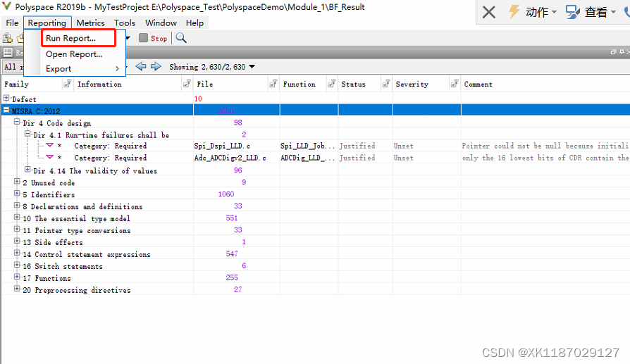This screenshot has height=364, width=630.
Task: Float the results panel window
Action: (x=613, y=52)
